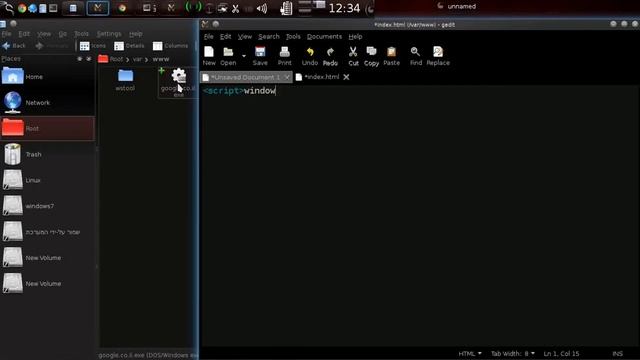Screen dimensions: 640x360
Task: Open gedit View menu
Action: pos(244,36)
